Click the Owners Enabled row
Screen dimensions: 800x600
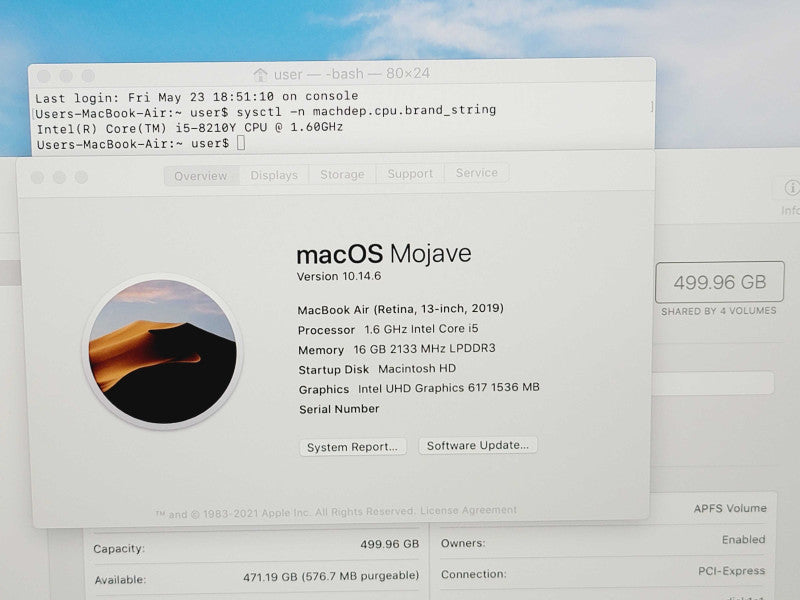[603, 541]
